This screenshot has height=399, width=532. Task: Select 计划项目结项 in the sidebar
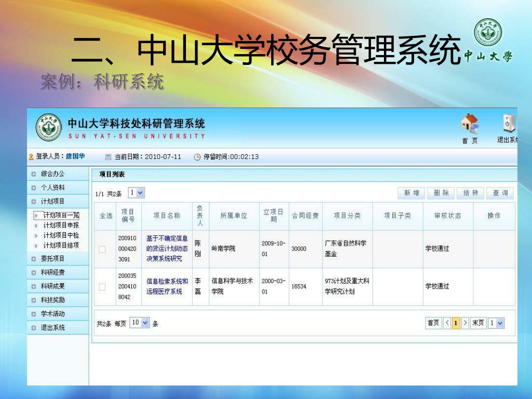(61, 246)
